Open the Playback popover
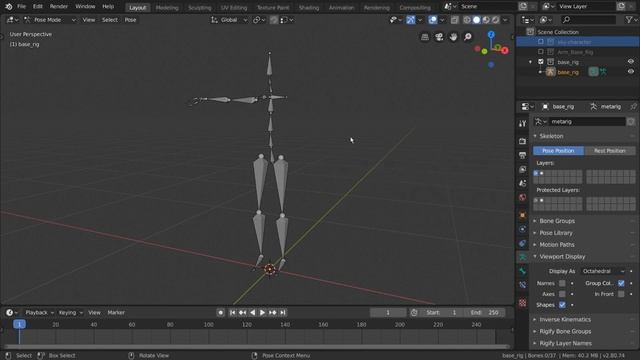 coord(39,313)
